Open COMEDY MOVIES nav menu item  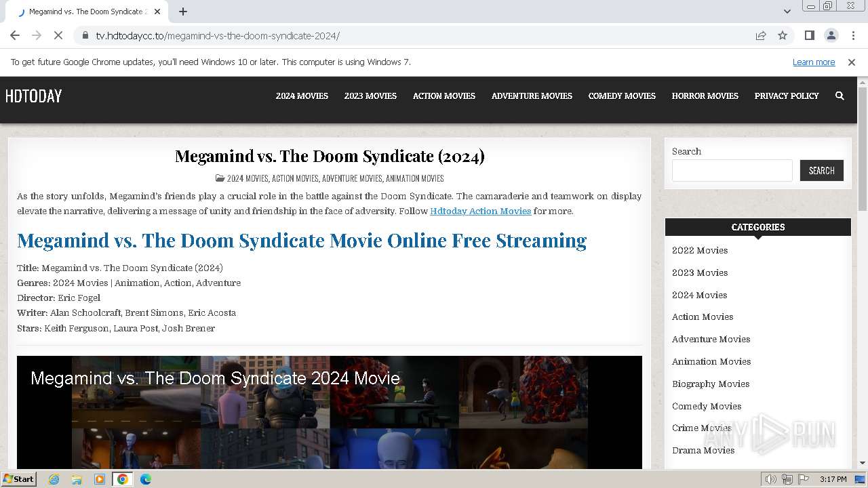click(622, 96)
